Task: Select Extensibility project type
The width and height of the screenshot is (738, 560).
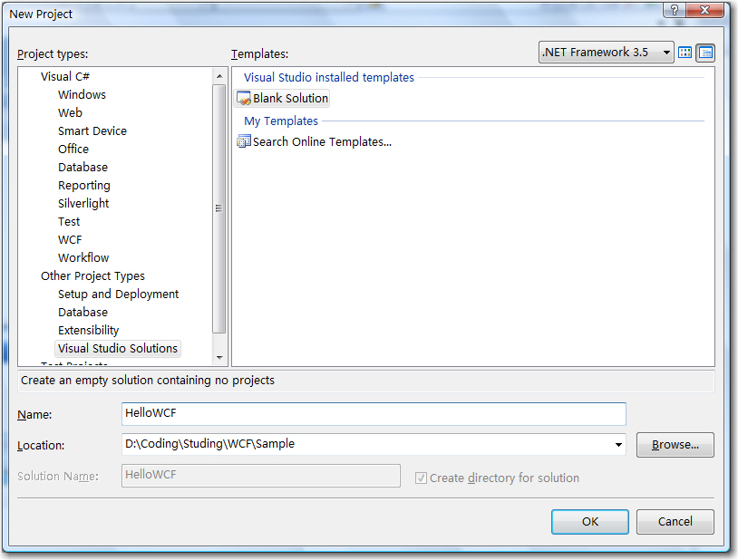Action: (x=89, y=331)
